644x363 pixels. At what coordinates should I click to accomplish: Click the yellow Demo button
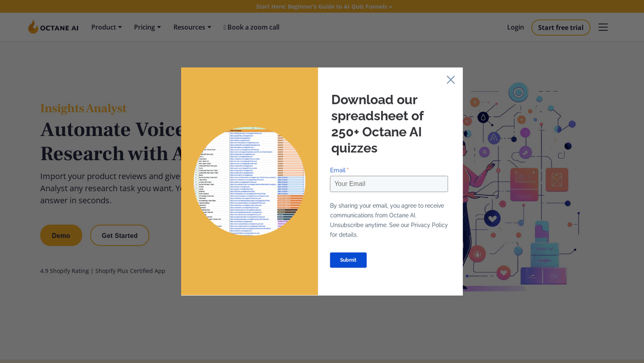pos(61,236)
